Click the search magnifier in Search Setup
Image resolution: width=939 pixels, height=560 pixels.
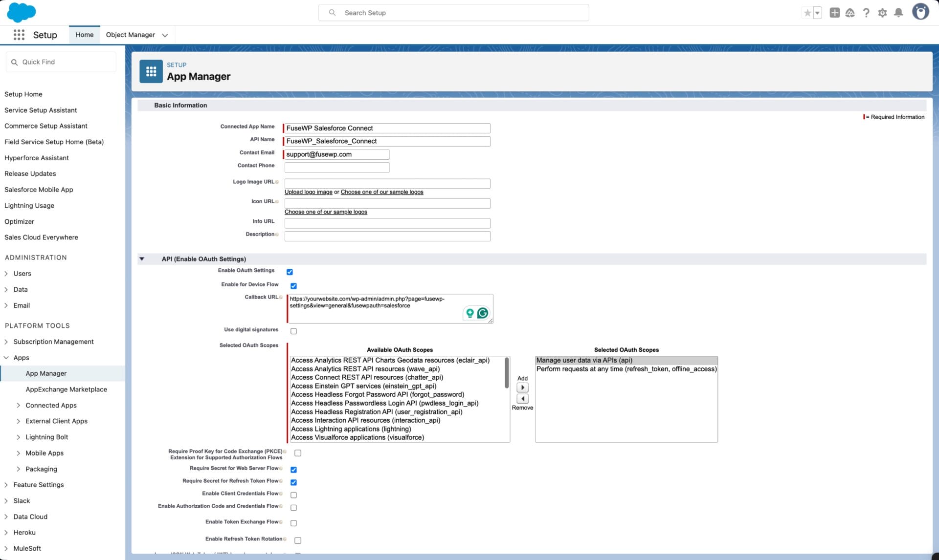click(332, 13)
